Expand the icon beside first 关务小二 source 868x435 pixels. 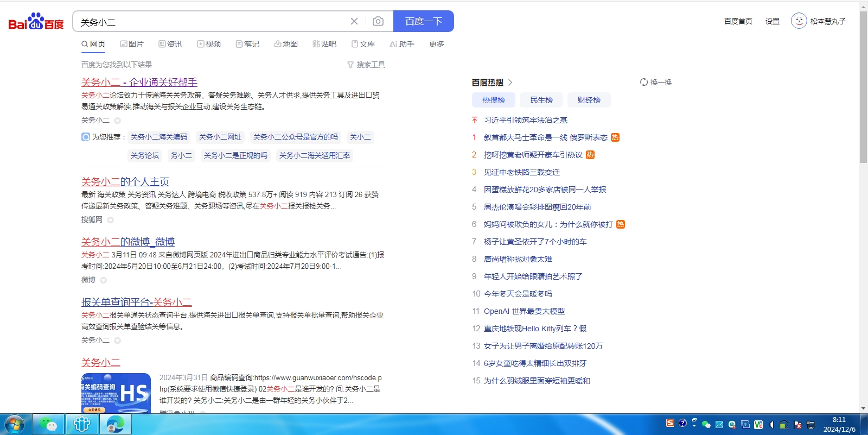click(117, 121)
